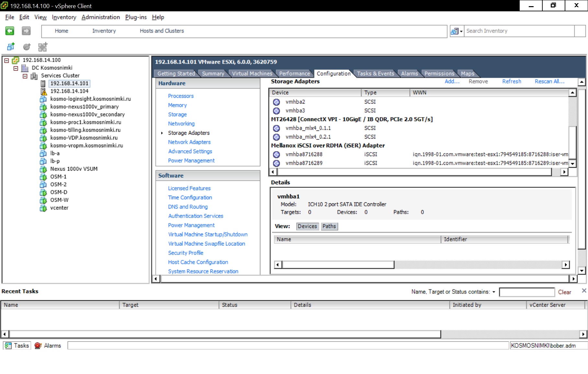Click the Rescan All... link
Viewport: 588px width, 374px height.
pyautogui.click(x=549, y=81)
